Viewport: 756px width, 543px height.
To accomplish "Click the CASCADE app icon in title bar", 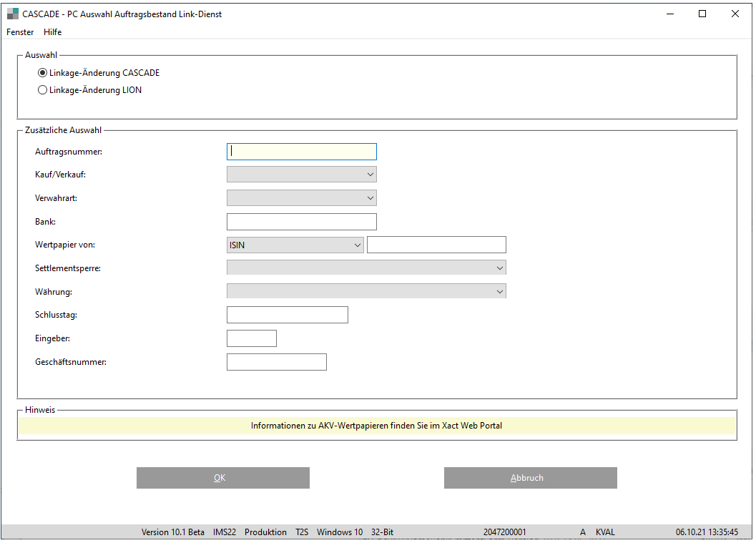I will click(x=13, y=14).
